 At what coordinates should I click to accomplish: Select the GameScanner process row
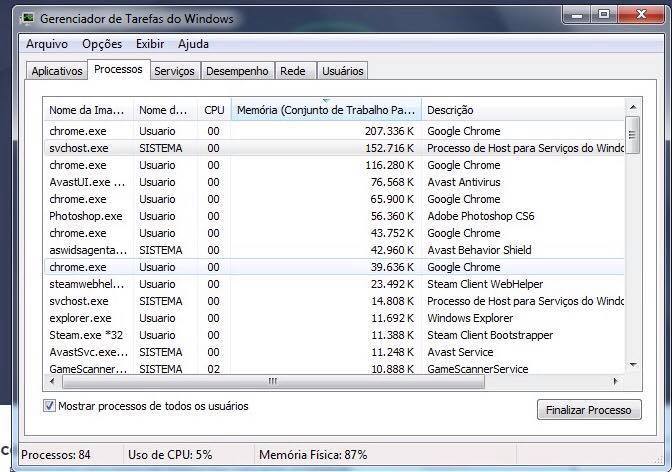334,369
